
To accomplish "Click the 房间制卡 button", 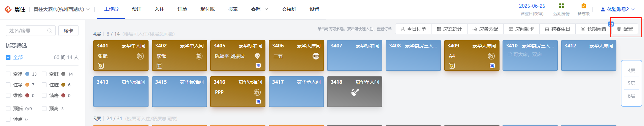I will (521, 29).
